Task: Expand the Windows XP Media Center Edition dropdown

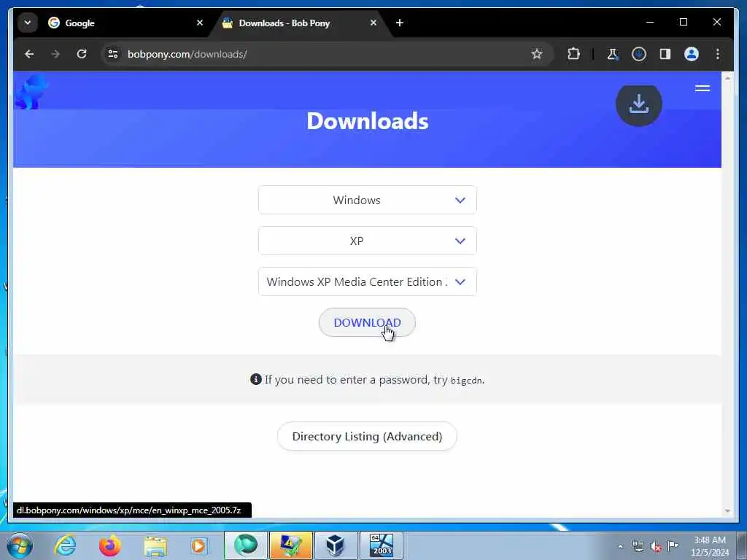Action: tap(368, 282)
